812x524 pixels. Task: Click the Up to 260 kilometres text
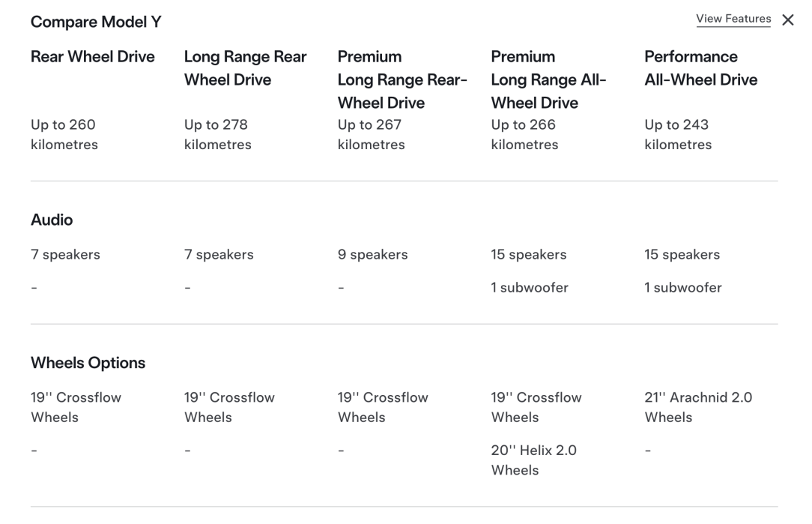coord(64,134)
